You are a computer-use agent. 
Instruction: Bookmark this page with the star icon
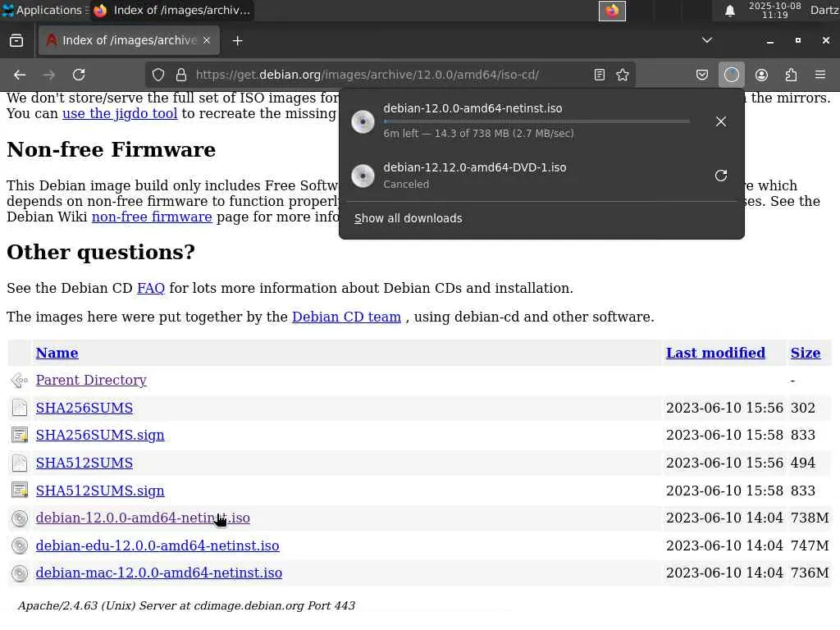pos(623,75)
